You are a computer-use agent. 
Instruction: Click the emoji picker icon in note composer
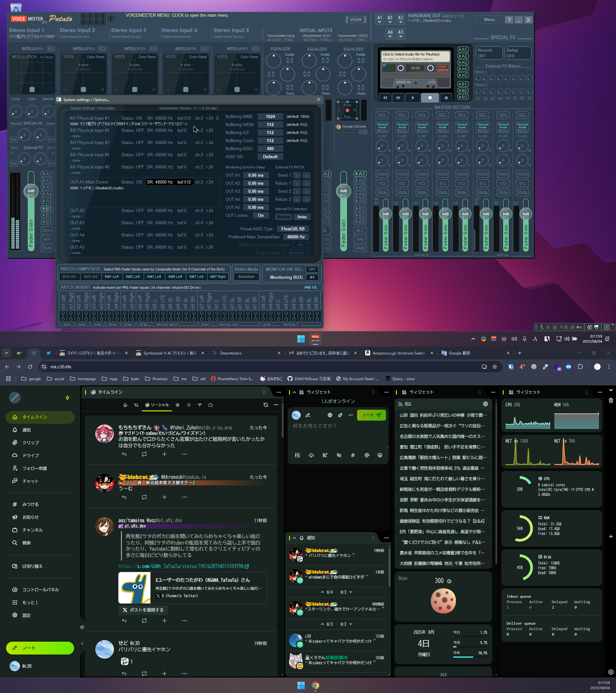380,455
